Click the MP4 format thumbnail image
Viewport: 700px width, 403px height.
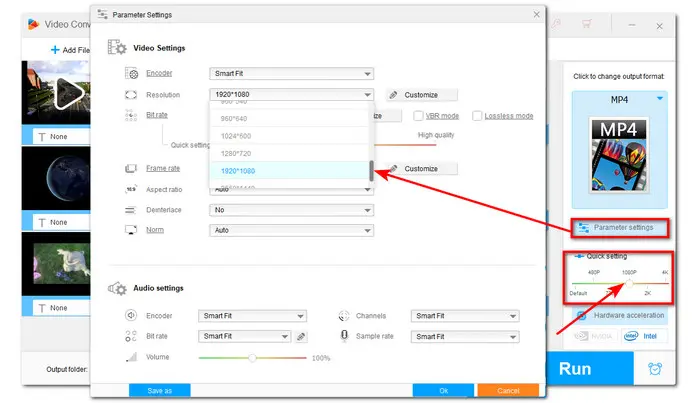619,155
